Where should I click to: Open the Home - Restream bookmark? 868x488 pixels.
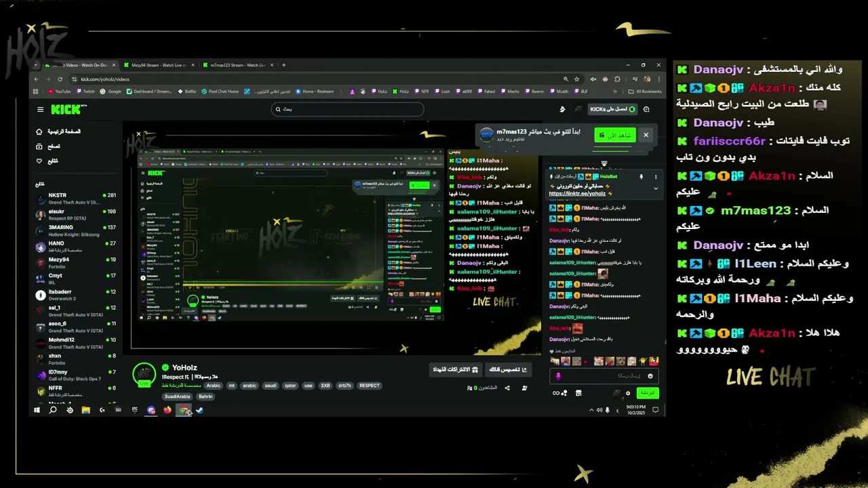[x=315, y=91]
